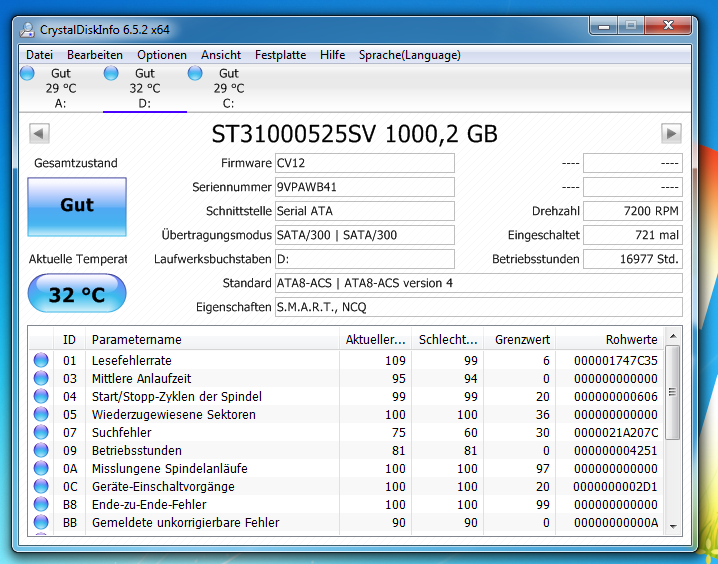Minimize the CrystalDiskInfo window
Image resolution: width=718 pixels, height=564 pixels.
tap(604, 26)
